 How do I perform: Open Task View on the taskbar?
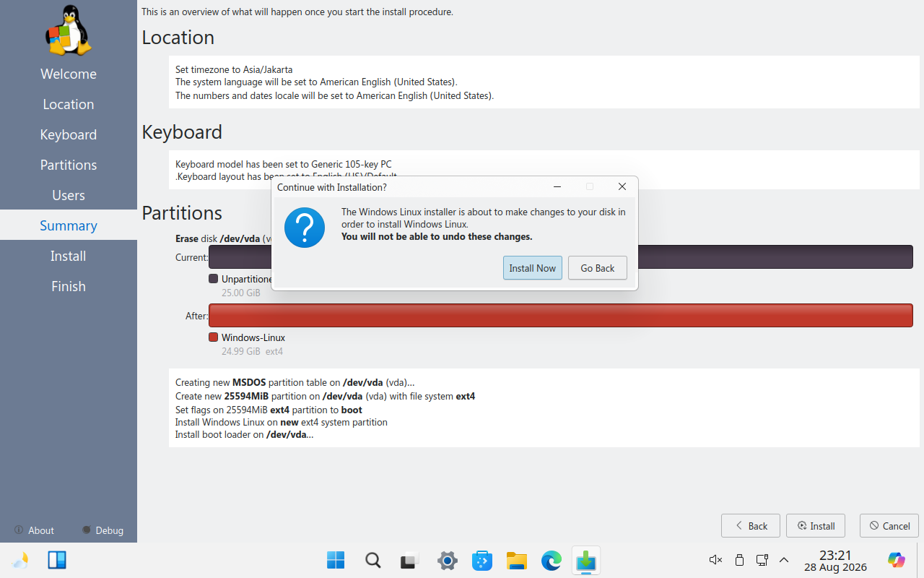pos(410,560)
